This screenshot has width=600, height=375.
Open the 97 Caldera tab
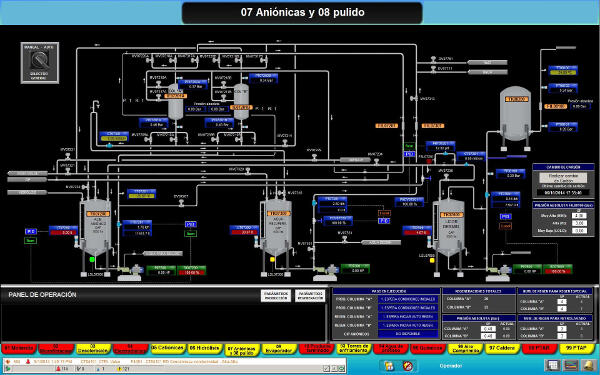(502, 348)
